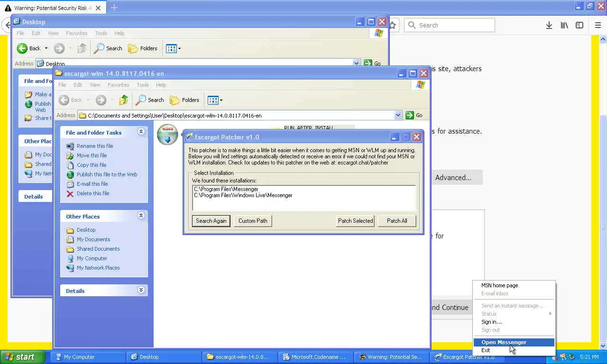This screenshot has width=607, height=364.
Task: Click Patch All in Escargot Patcher
Action: tap(397, 221)
